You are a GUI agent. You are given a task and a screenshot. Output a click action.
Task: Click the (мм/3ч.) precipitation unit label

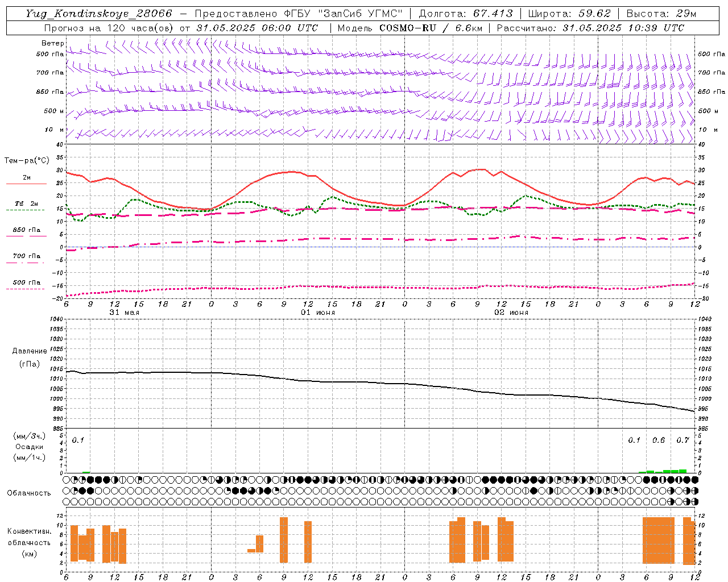(30, 436)
